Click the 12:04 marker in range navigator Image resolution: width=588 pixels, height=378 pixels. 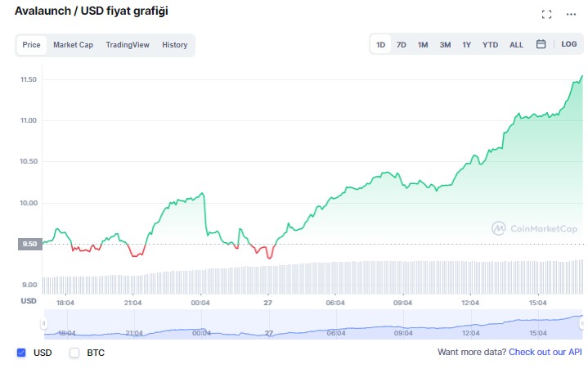470,333
